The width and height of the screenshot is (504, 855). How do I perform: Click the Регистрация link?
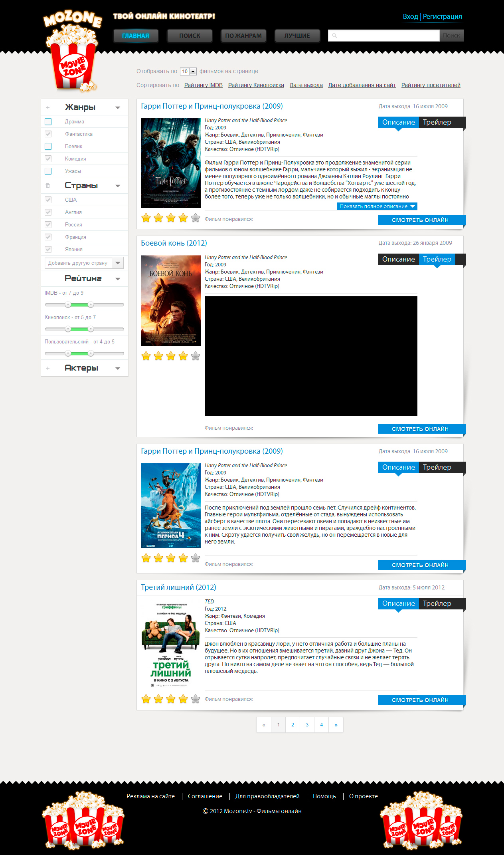443,16
